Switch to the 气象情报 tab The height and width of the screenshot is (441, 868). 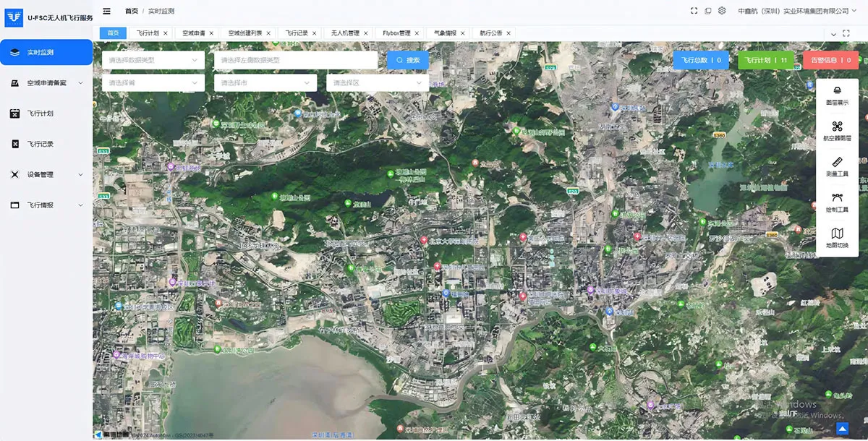point(445,33)
